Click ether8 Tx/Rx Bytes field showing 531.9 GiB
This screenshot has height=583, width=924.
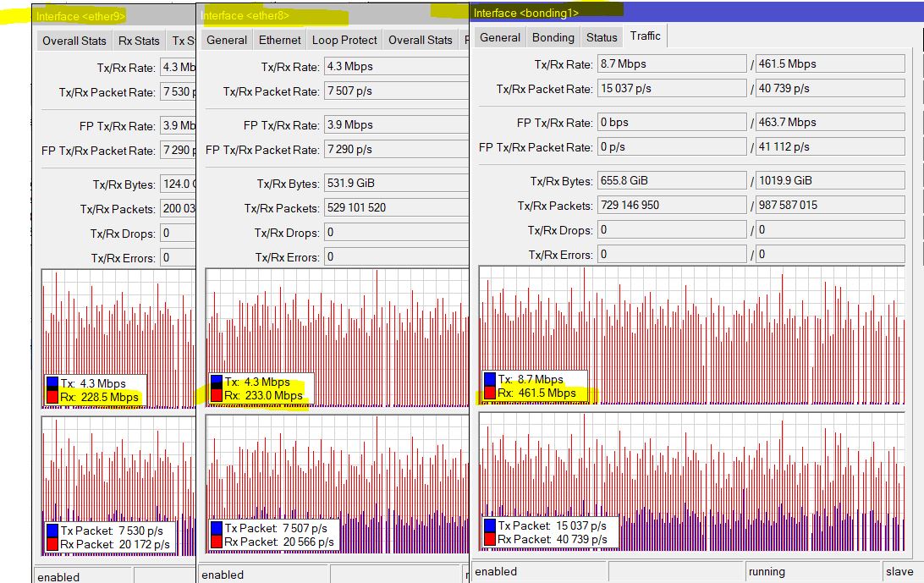click(x=395, y=184)
